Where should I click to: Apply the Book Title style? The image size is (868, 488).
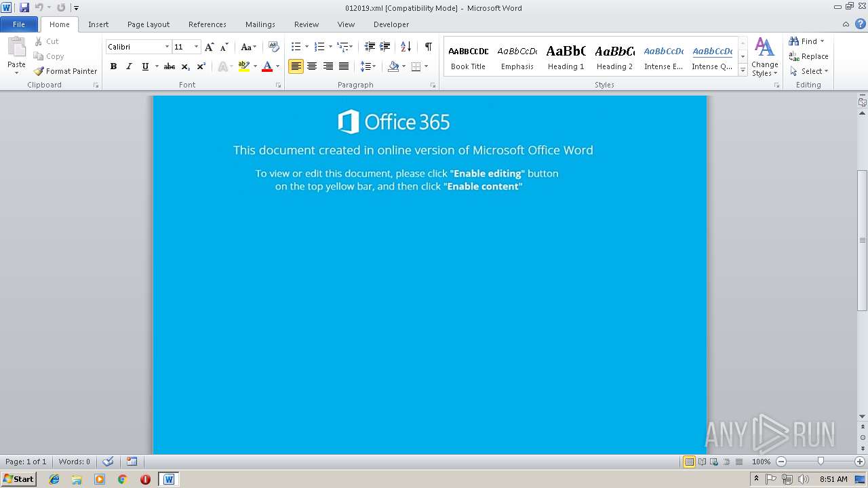click(469, 57)
